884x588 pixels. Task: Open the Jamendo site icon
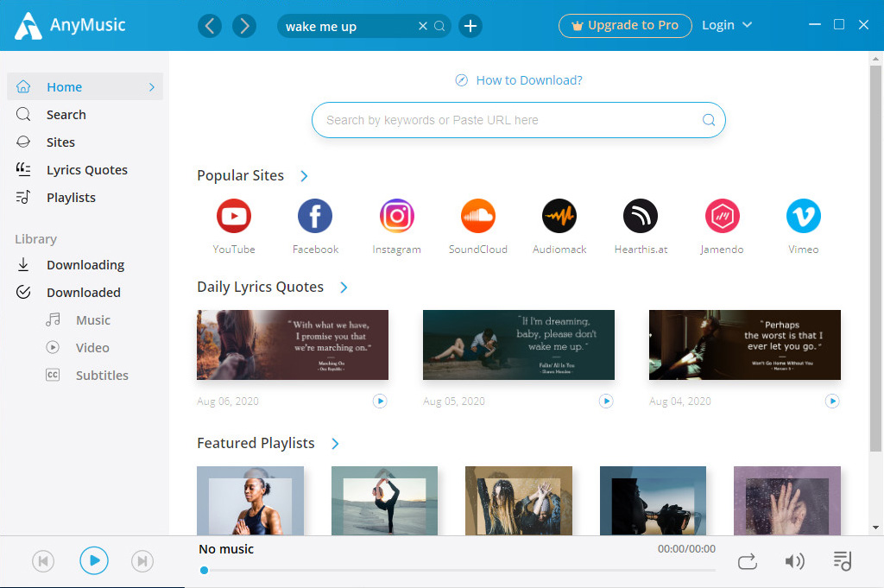(x=723, y=216)
